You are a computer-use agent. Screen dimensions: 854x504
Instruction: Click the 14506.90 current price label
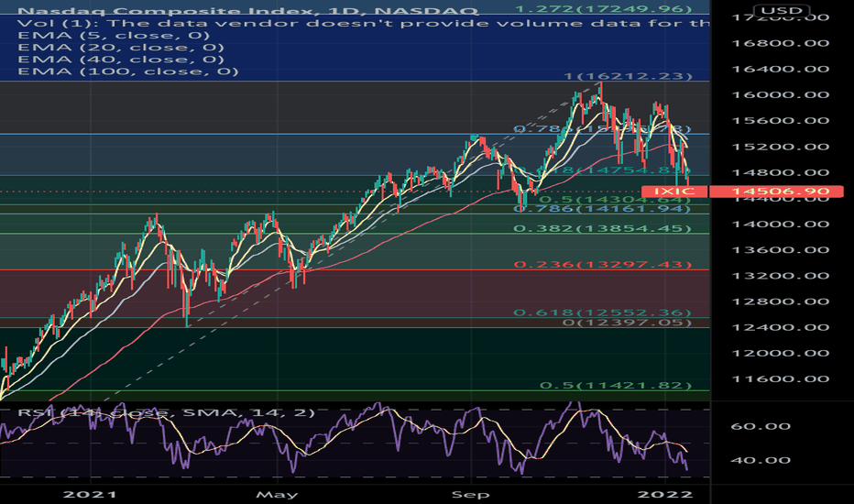(x=781, y=192)
